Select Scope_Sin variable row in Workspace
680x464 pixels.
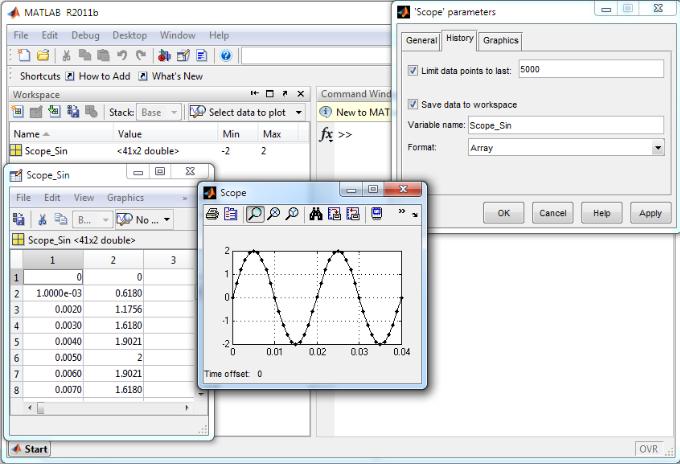click(160, 151)
